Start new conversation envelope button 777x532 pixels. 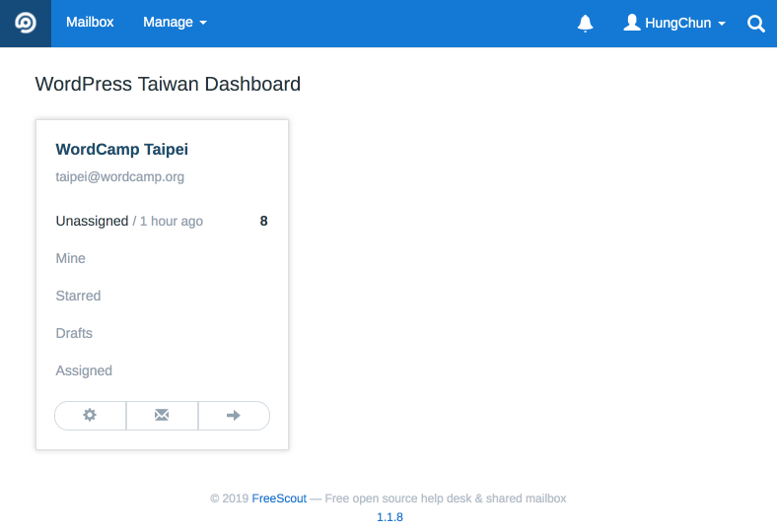(162, 415)
